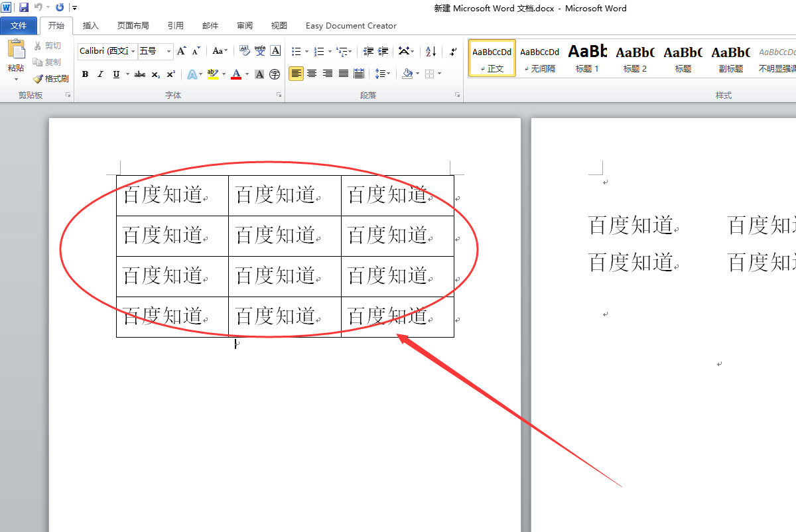Apply the 副标题 Subtitle style
The width and height of the screenshot is (796, 532).
tap(730, 58)
